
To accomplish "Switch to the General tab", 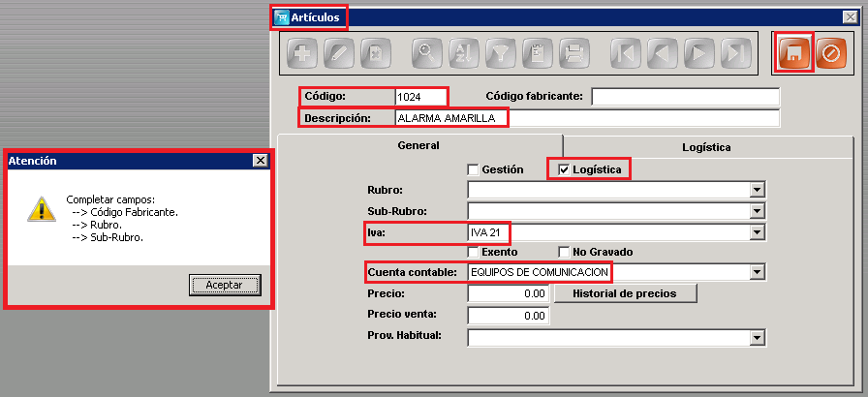I will pyautogui.click(x=419, y=145).
